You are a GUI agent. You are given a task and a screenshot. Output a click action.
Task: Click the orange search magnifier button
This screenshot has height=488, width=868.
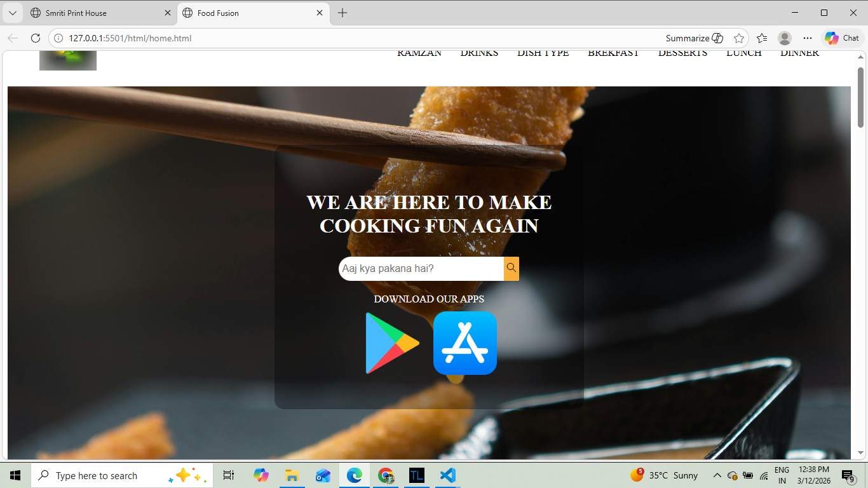pos(512,268)
